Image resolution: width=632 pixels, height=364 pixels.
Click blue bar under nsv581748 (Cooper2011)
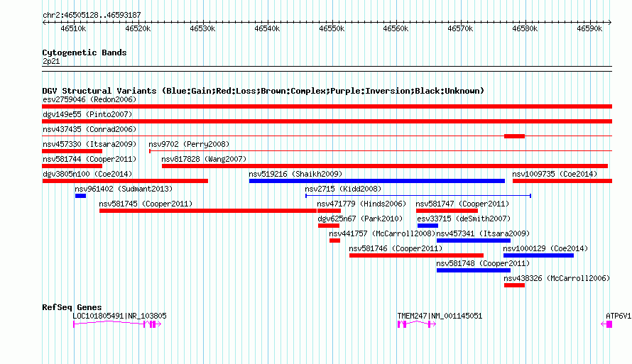pos(474,270)
